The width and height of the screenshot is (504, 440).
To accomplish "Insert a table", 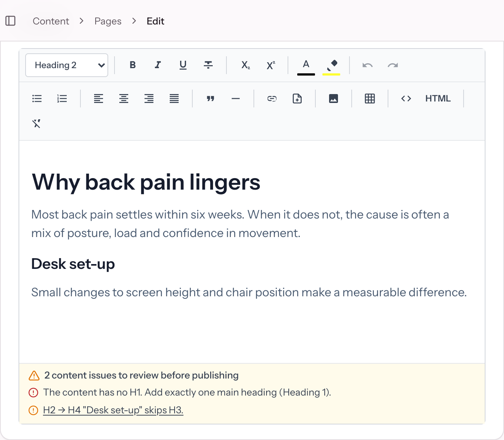I will pyautogui.click(x=370, y=99).
